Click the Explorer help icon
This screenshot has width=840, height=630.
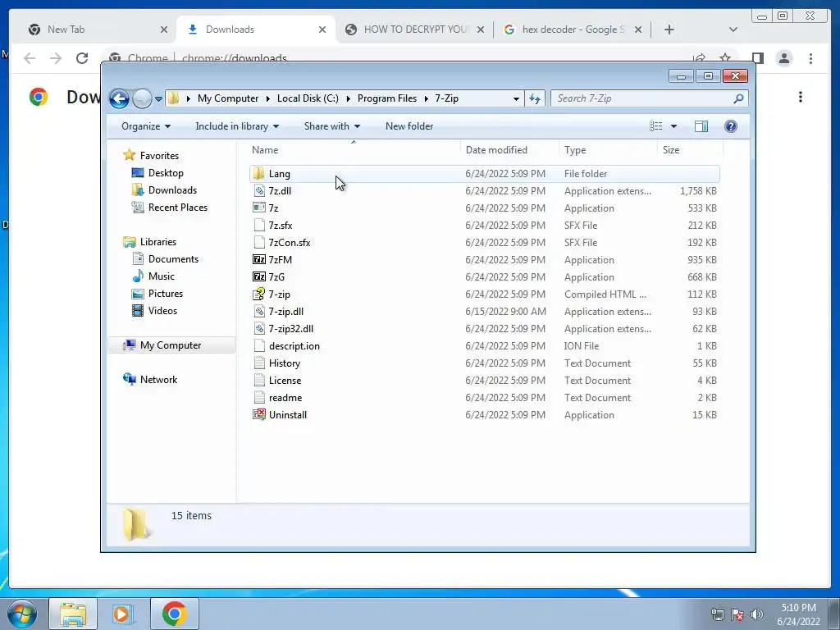pyautogui.click(x=731, y=126)
